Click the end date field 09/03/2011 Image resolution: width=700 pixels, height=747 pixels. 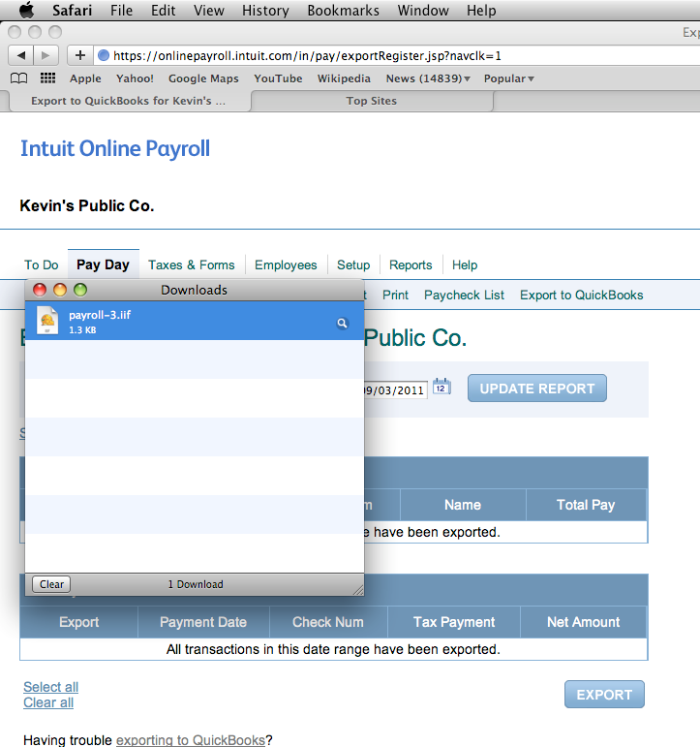(395, 390)
